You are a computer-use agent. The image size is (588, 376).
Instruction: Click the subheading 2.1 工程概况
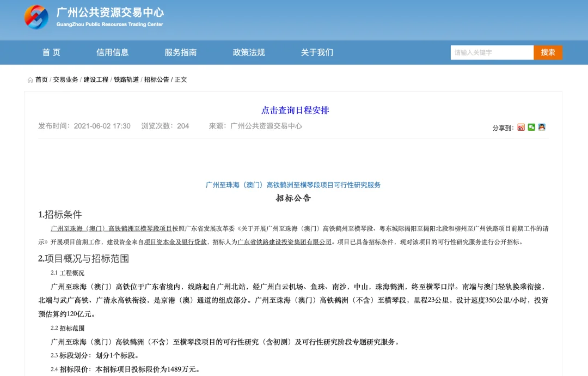[68, 273]
